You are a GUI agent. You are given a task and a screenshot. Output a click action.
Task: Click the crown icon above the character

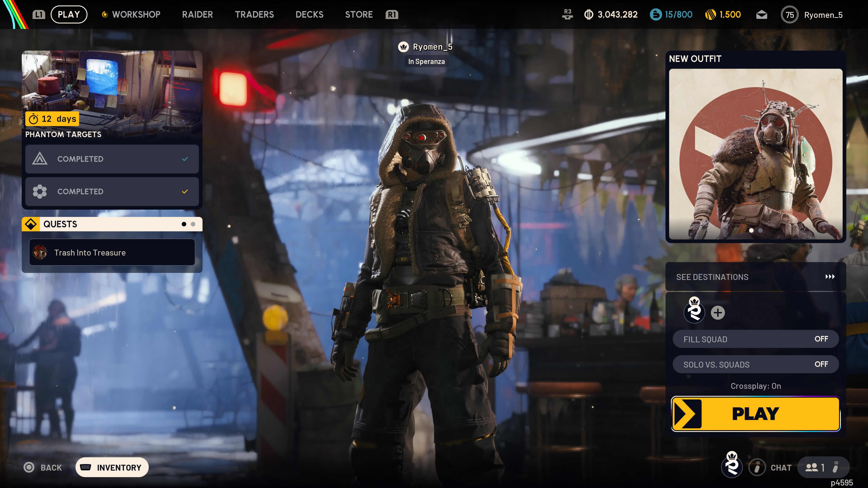403,47
